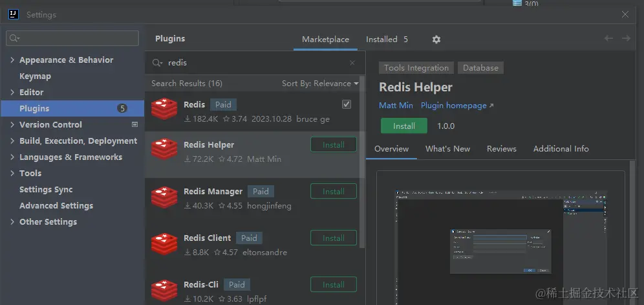Screen dimensions: 644x305
Task: Open the Reviews tab
Action: (x=502, y=149)
